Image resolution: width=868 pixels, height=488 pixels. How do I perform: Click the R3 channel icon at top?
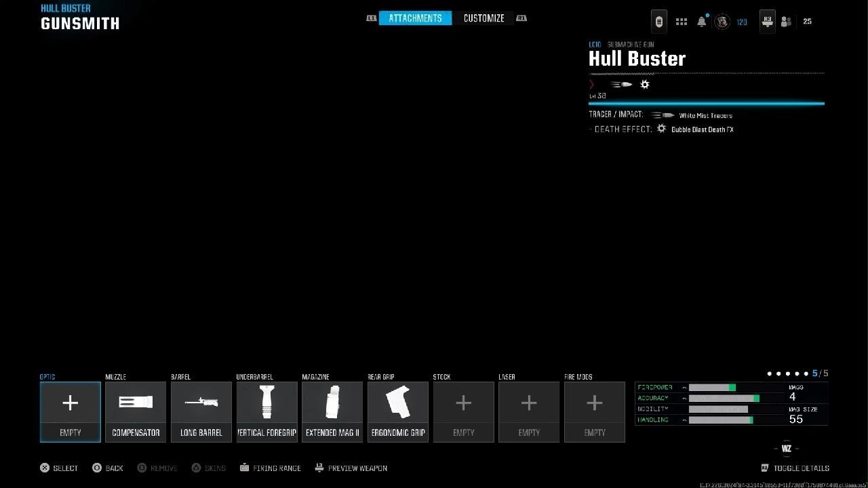tap(768, 22)
